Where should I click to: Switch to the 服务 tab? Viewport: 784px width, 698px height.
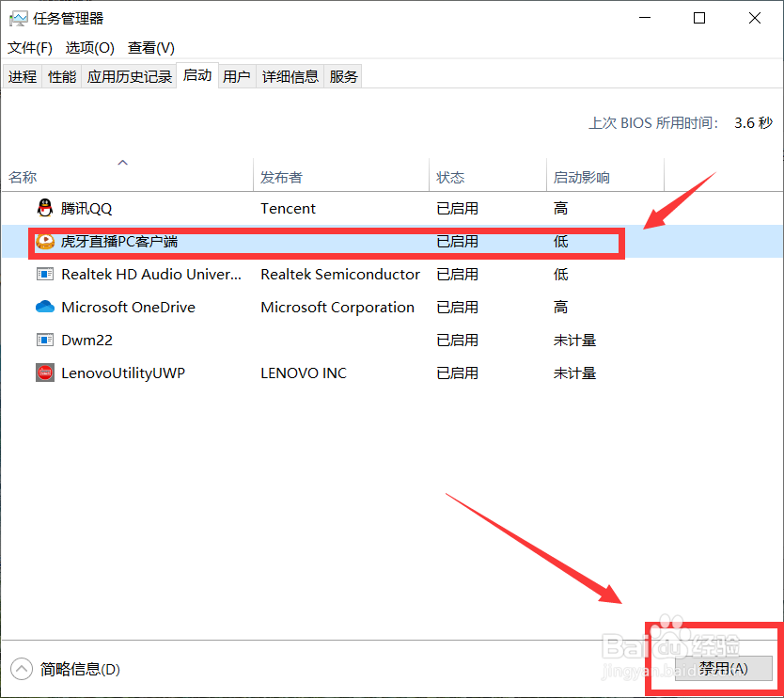point(343,76)
